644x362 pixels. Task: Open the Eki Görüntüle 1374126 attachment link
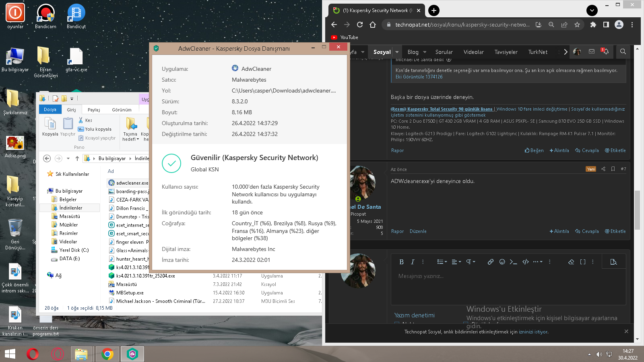click(x=419, y=77)
